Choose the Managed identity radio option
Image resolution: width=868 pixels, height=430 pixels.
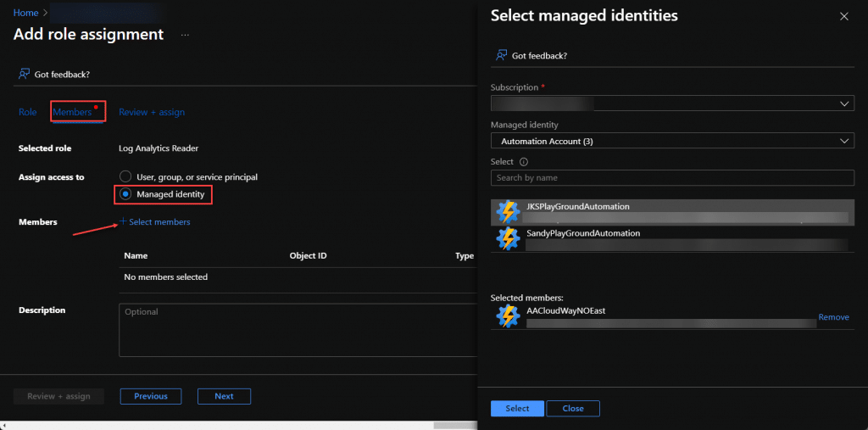pyautogui.click(x=163, y=194)
